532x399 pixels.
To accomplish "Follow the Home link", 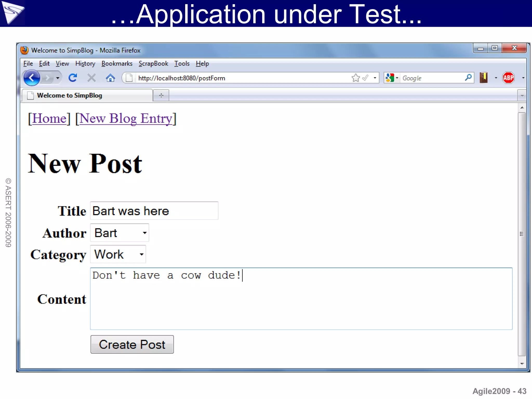I will pos(49,118).
